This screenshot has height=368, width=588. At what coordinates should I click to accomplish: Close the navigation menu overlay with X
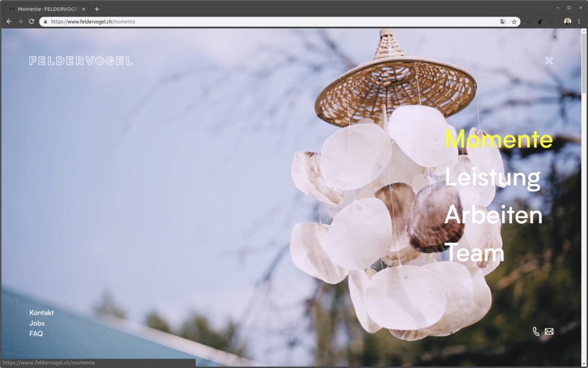(x=549, y=61)
